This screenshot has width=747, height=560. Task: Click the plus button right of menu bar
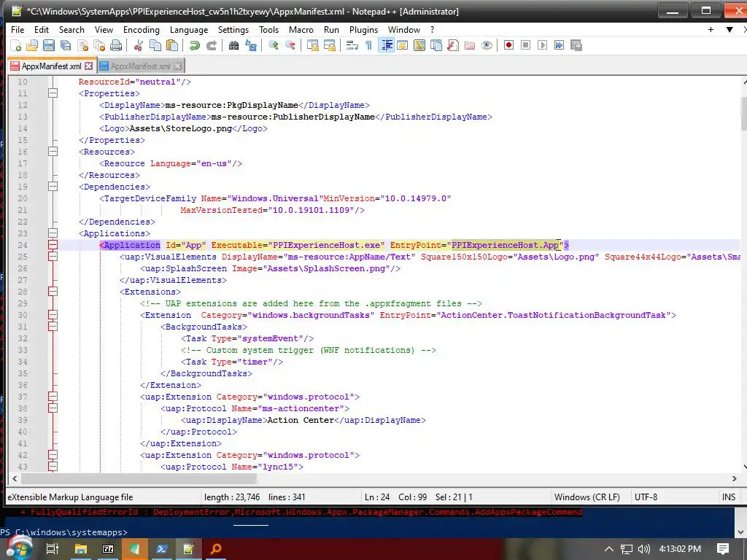pyautogui.click(x=711, y=29)
